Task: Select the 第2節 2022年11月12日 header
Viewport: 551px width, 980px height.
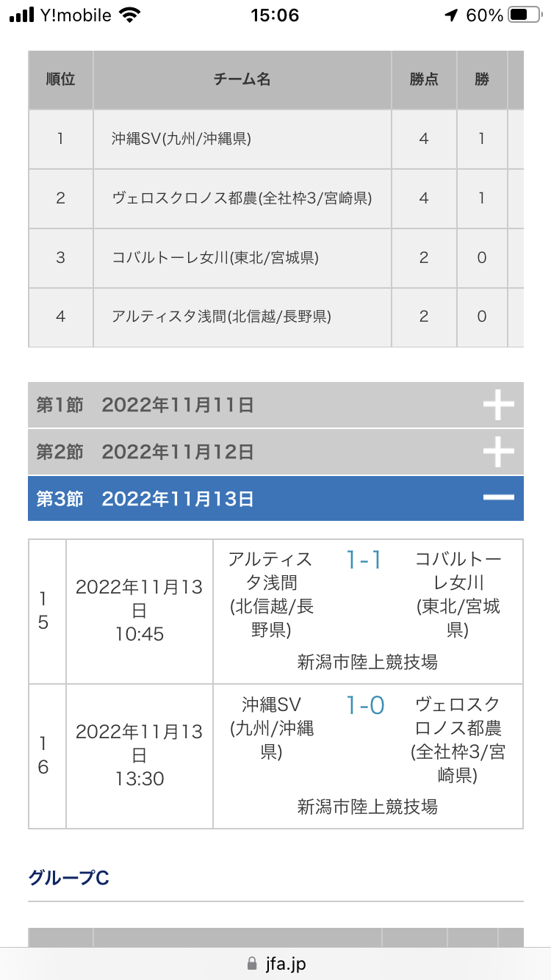Action: tap(275, 452)
